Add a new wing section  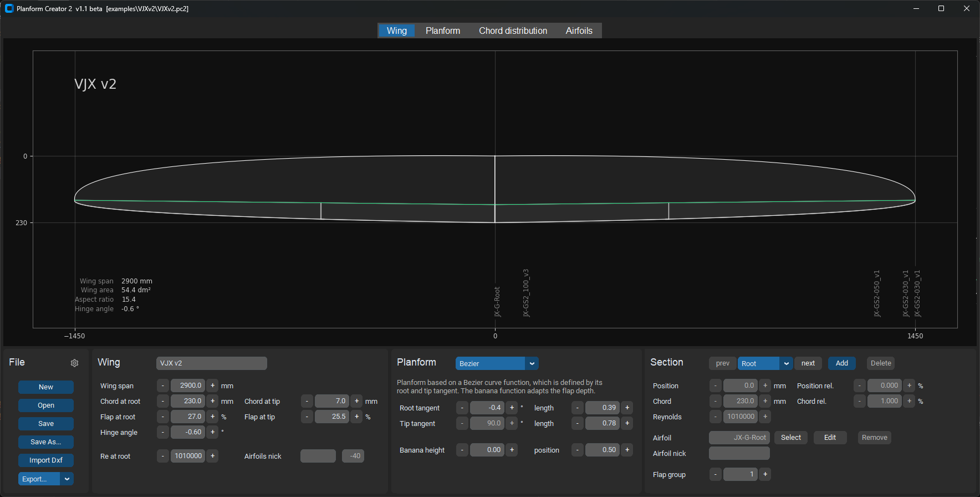(x=842, y=363)
